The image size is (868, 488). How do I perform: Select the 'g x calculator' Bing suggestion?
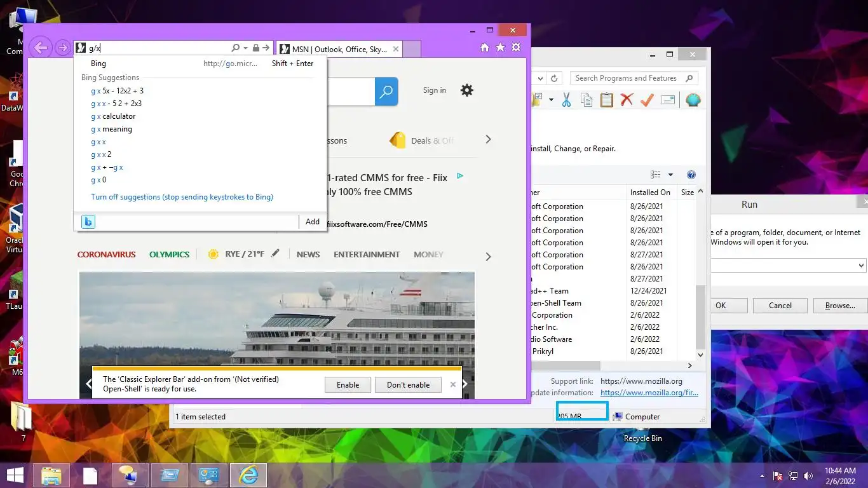(x=113, y=116)
